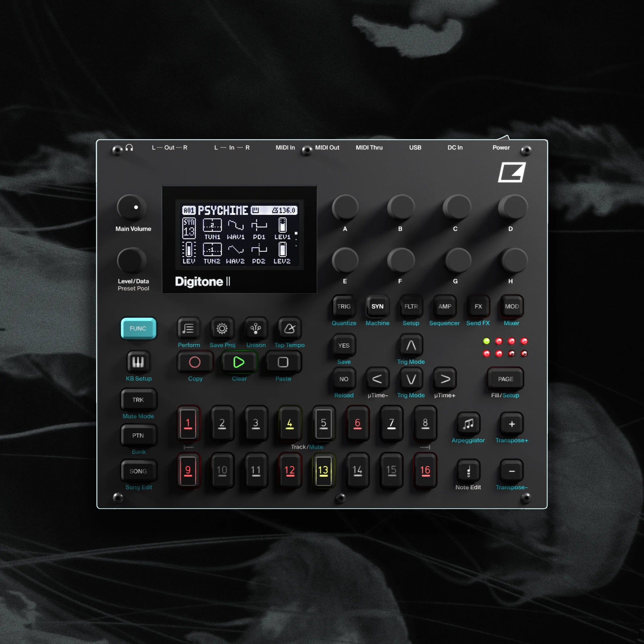Toggle the teal FUNC key
Image resolution: width=644 pixels, height=644 pixels.
[x=138, y=329]
